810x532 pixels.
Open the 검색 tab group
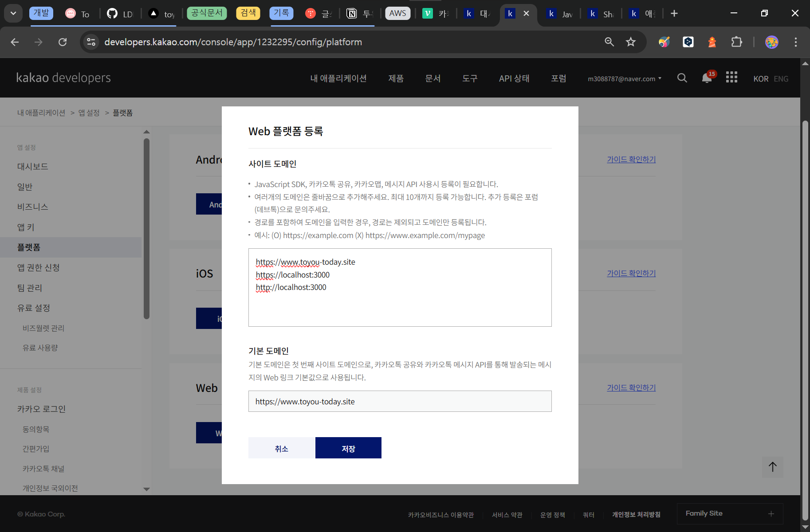click(x=248, y=13)
